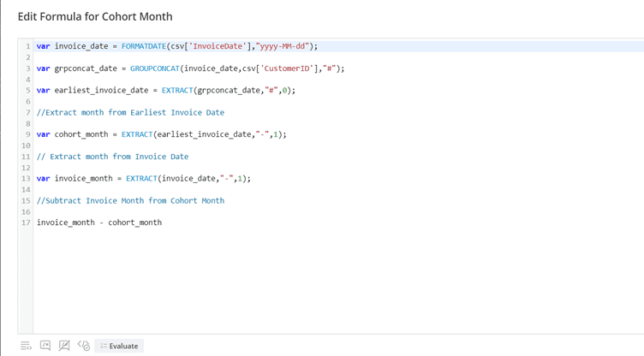Click 'invoice_month - cohort_month' expression on line 17

click(99, 222)
